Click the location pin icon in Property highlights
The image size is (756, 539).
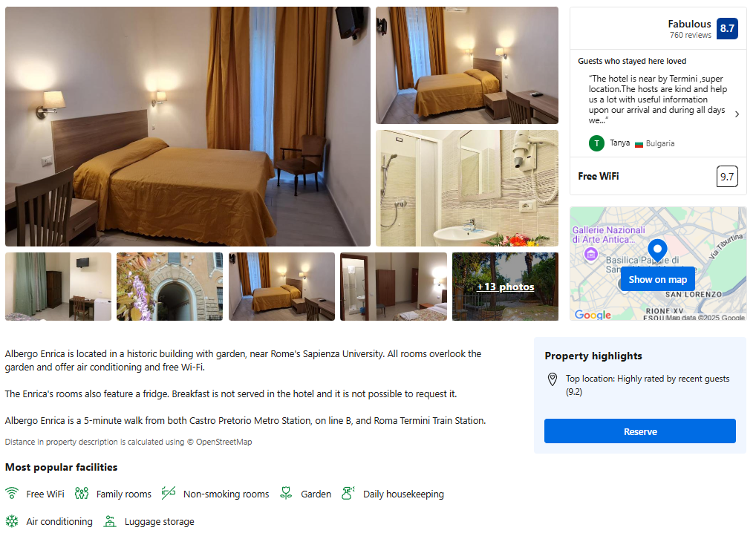coord(553,379)
